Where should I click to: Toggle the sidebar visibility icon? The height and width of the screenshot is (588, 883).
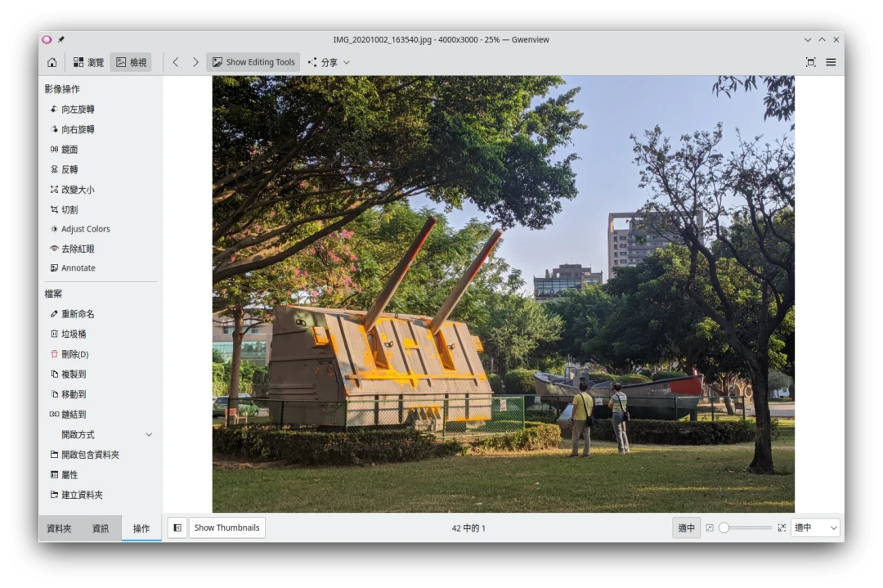(177, 527)
